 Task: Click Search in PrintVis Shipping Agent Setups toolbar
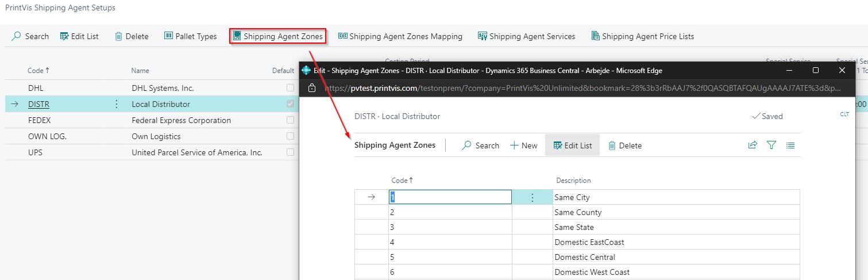(30, 36)
